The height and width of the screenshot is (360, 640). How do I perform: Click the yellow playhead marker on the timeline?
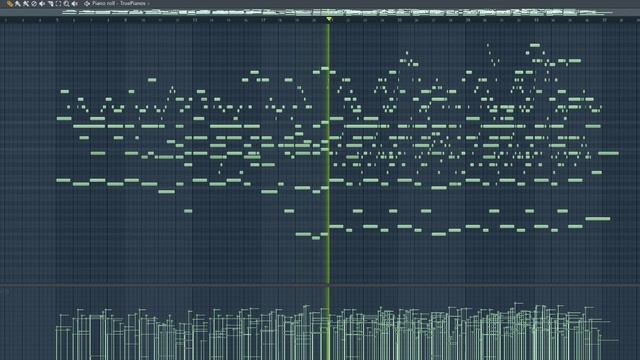329,19
